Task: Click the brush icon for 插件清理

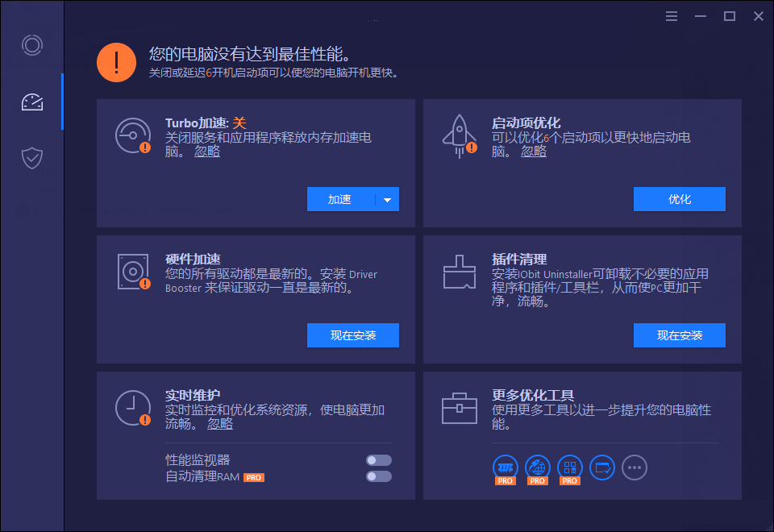Action: pyautogui.click(x=459, y=272)
